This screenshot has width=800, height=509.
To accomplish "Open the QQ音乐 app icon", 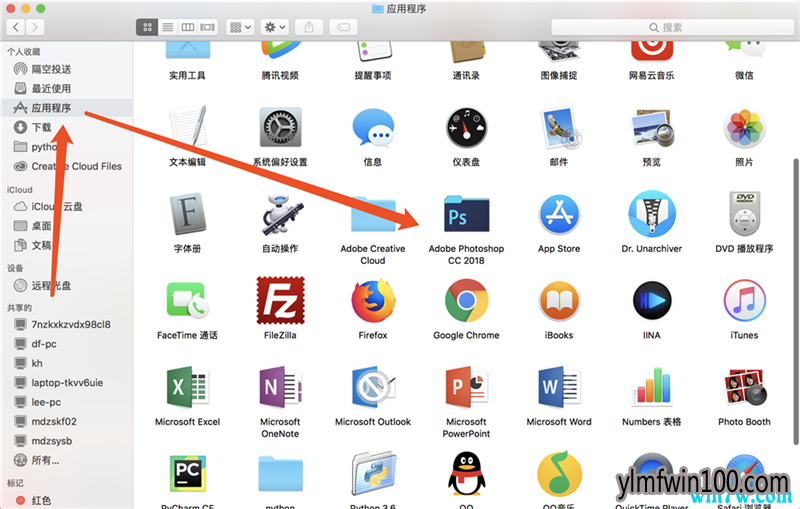I will pyautogui.click(x=559, y=473).
